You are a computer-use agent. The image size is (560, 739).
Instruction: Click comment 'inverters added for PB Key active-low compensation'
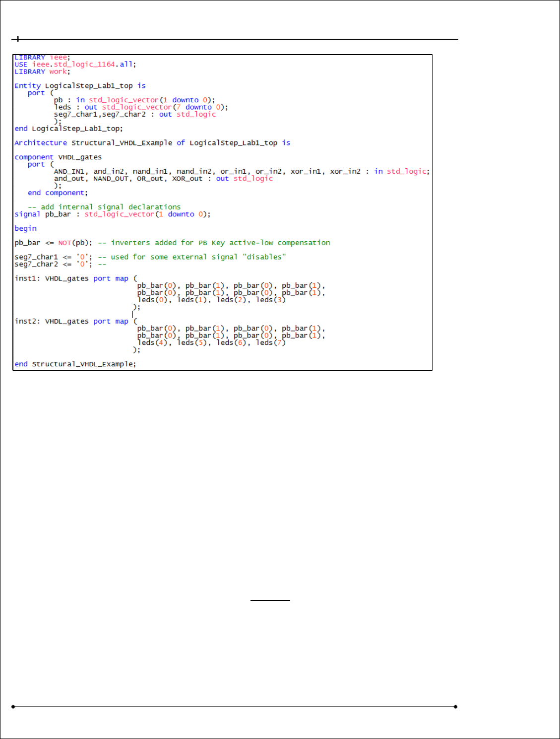tap(220, 243)
